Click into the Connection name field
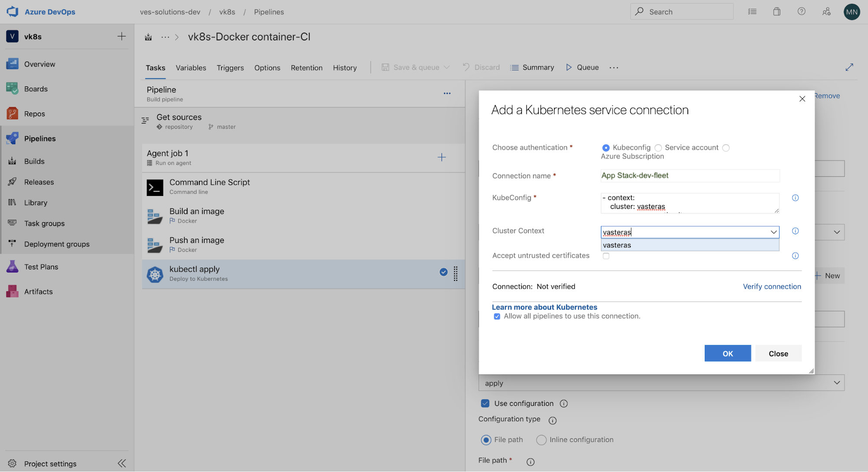This screenshot has width=868, height=472. coord(690,175)
